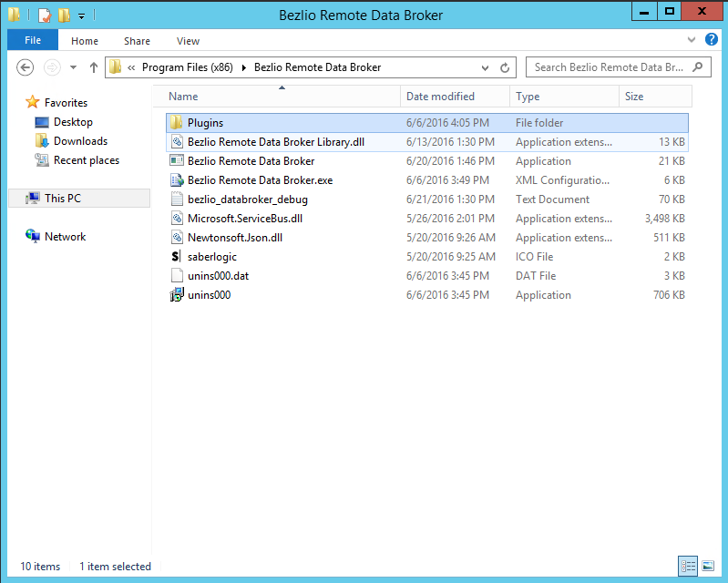Select Favorites in the navigation pane
The height and width of the screenshot is (583, 728).
pyautogui.click(x=66, y=103)
